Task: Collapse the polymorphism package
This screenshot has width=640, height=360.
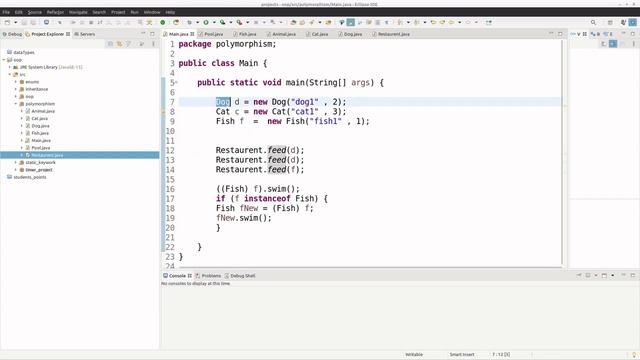Action: [16, 104]
